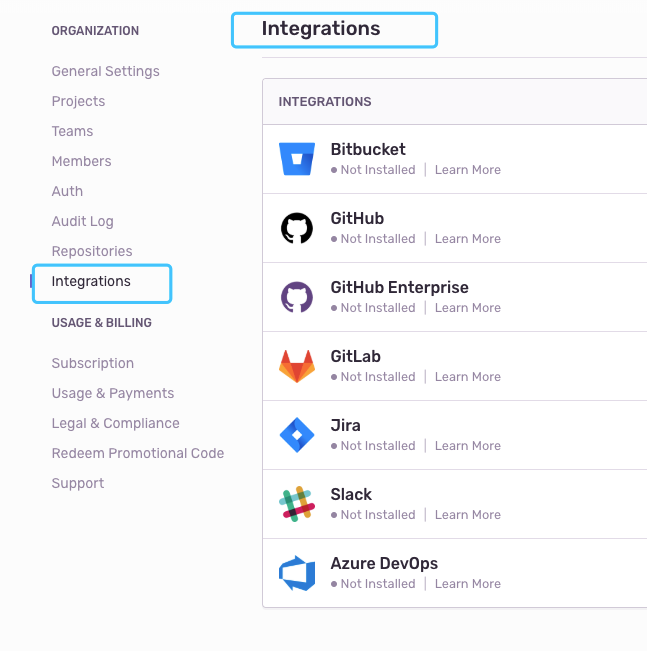Open the Support page

tap(78, 483)
